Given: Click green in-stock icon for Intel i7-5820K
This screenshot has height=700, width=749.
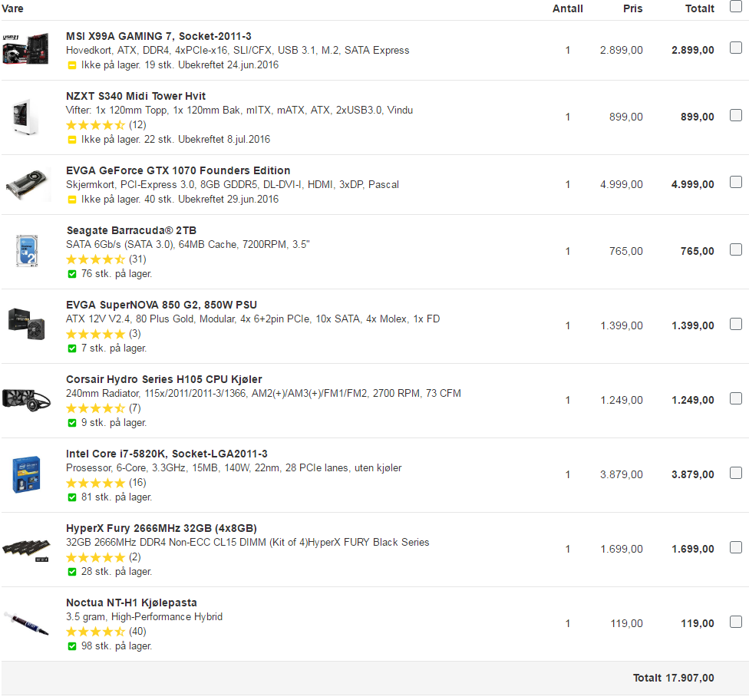Looking at the screenshot, I should click(x=72, y=498).
